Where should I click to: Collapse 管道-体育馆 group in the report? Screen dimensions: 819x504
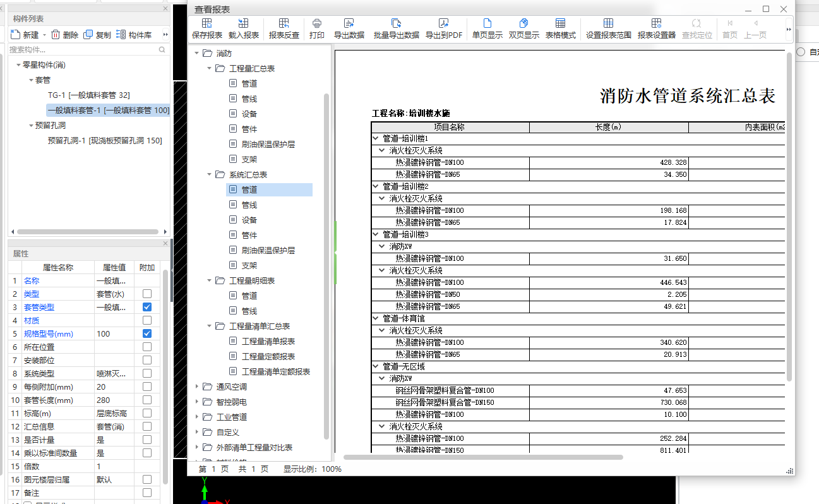click(376, 318)
